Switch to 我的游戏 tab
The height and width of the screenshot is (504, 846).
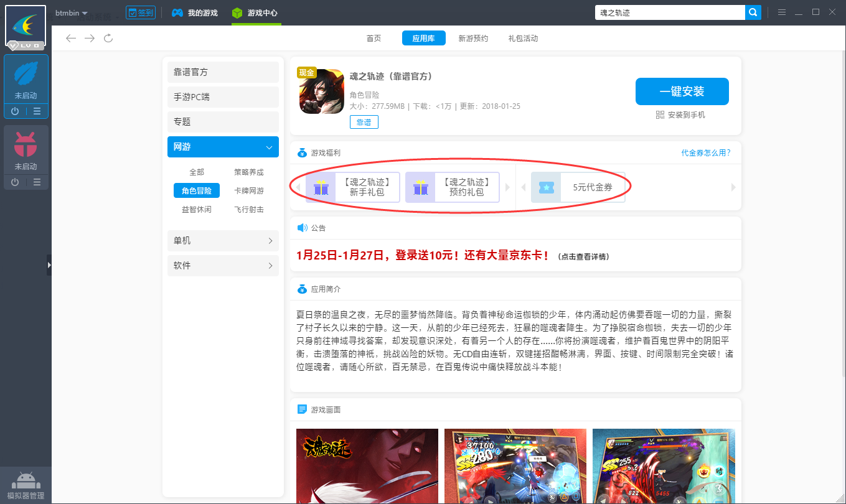click(x=195, y=13)
